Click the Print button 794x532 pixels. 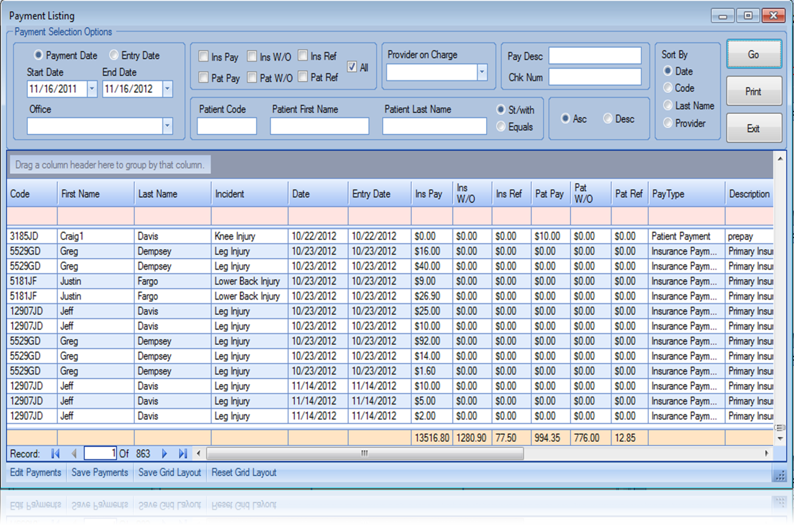(x=753, y=91)
